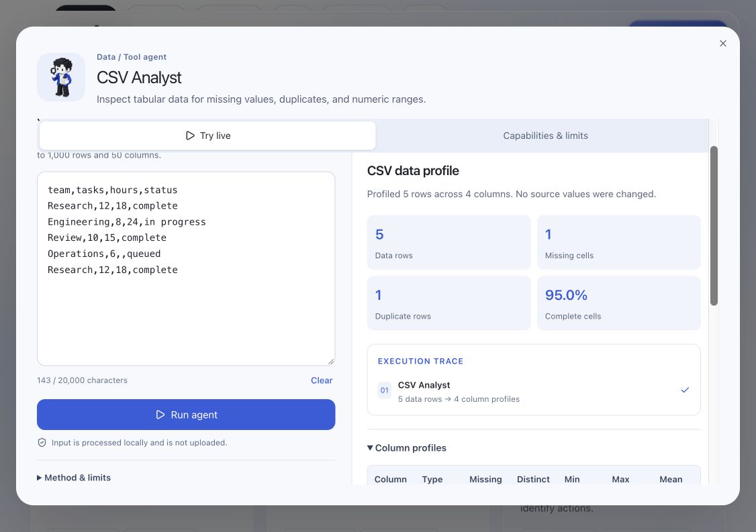Click the textarea resize handle
The height and width of the screenshot is (532, 756).
click(331, 362)
